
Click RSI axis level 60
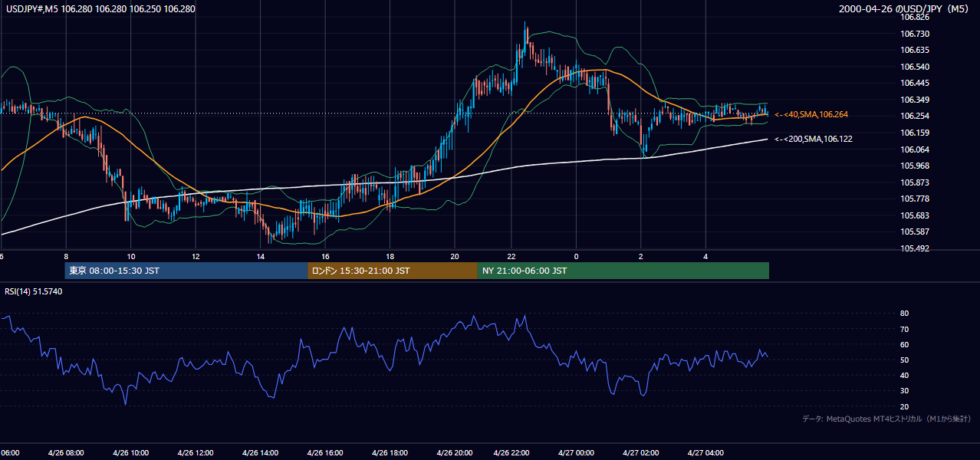coord(904,344)
